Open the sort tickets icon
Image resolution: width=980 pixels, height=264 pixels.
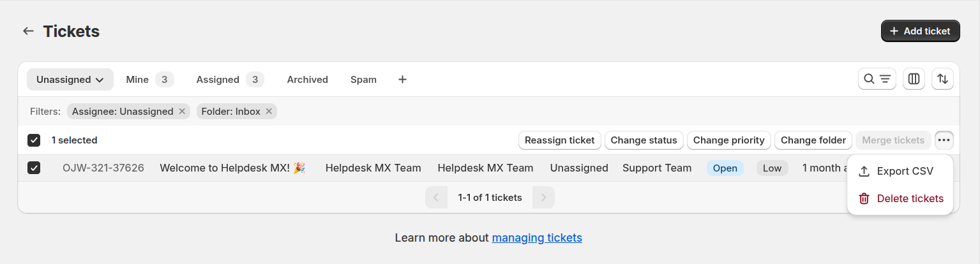[942, 79]
